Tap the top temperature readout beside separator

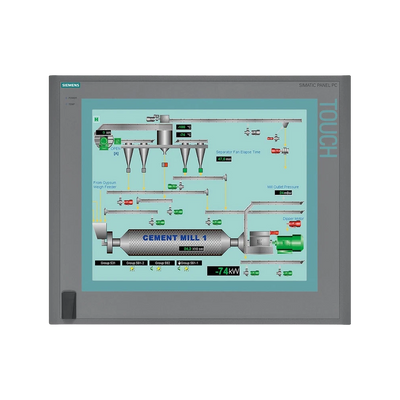pos(184,127)
